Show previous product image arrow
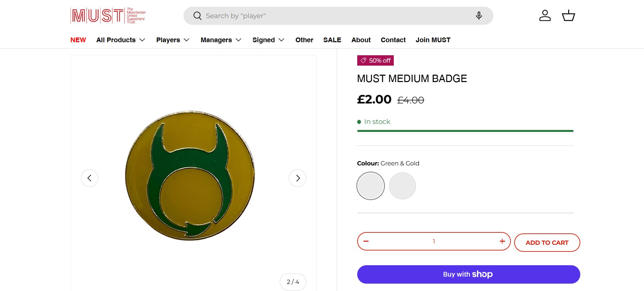Screen dimensions: 644x291 coord(90,178)
